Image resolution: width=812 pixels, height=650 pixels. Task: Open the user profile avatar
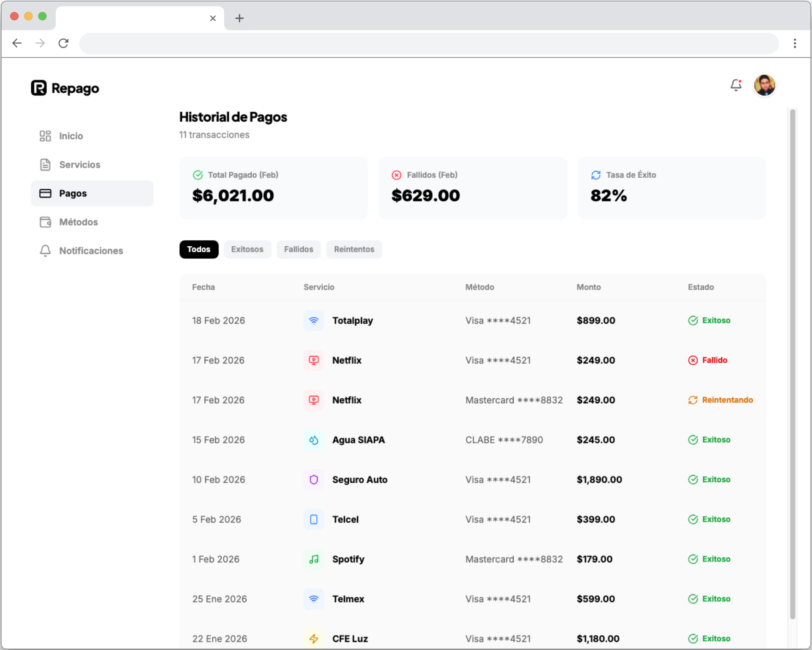(x=764, y=85)
